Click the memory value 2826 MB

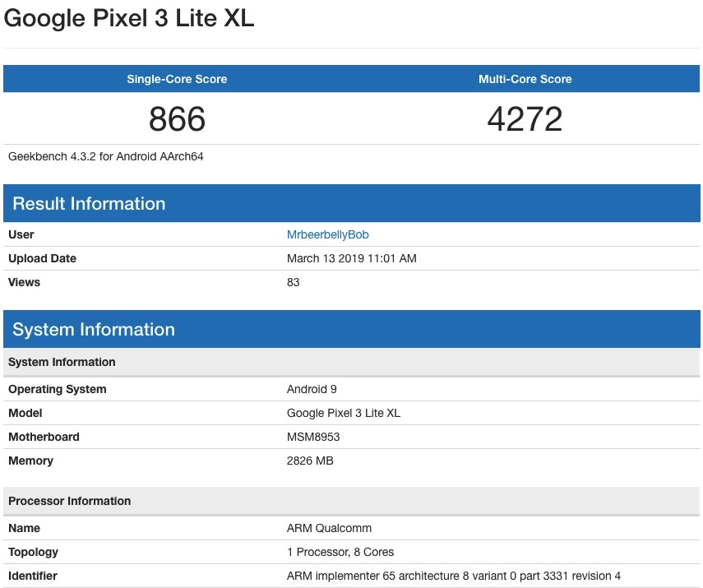310,461
